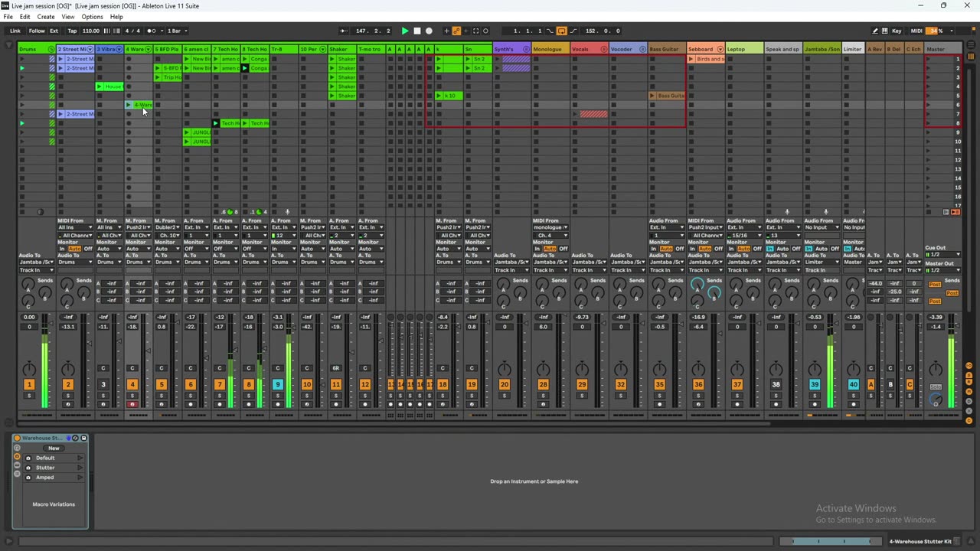Toggle the Loop switch in control bar
Viewport: 980px width, 551px height.
tap(561, 31)
